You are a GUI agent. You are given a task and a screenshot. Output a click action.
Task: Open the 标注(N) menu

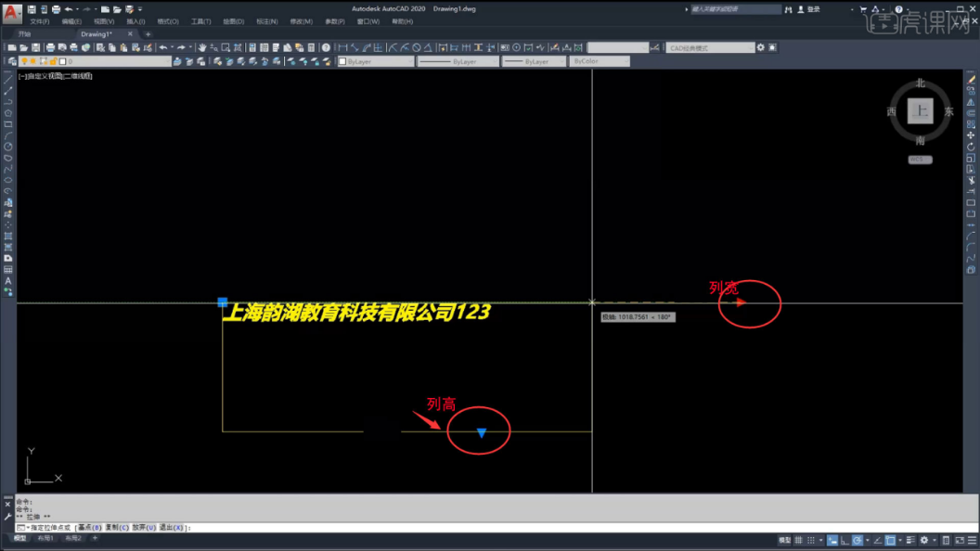[267, 21]
